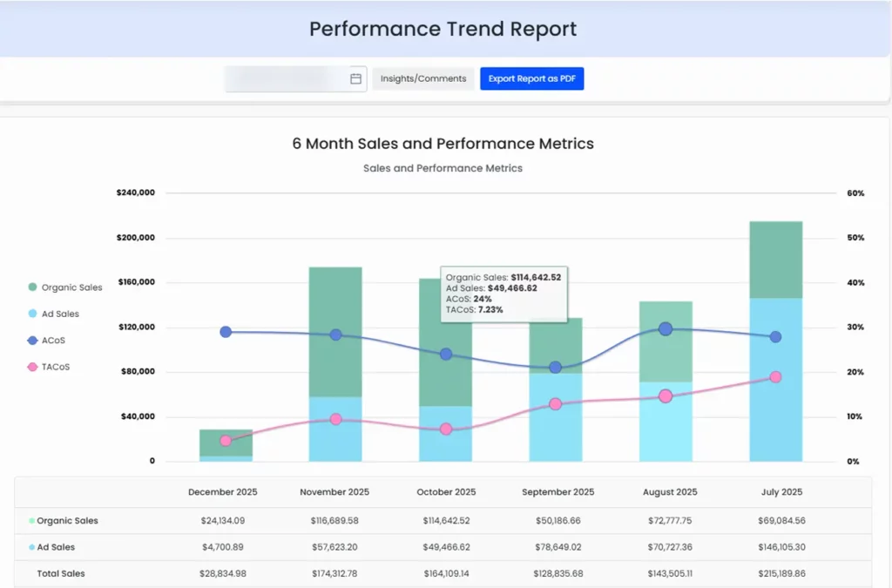Click the ACoS data point for August 2025
Viewport: 892px width, 588px height.
coord(666,329)
